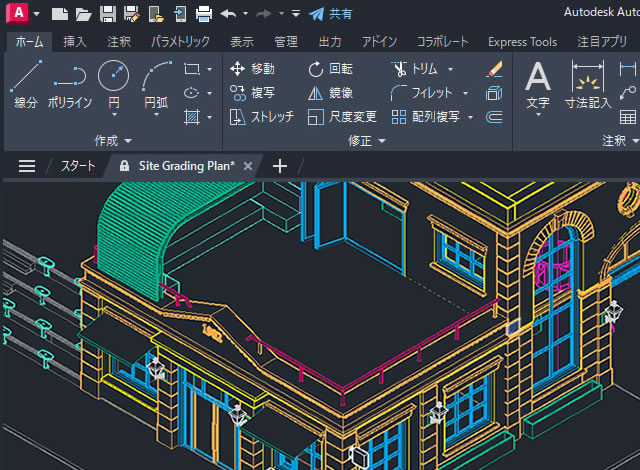Click Save to Web & Mobile icon
This screenshot has width=640, height=470.
[x=180, y=14]
